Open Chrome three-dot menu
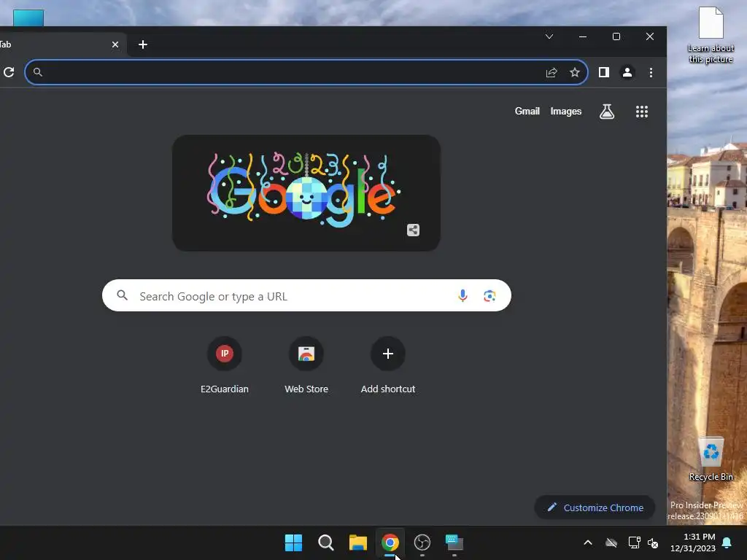 651,72
